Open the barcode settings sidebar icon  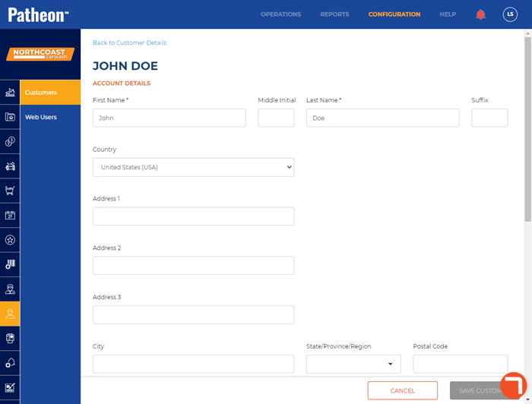click(x=10, y=264)
